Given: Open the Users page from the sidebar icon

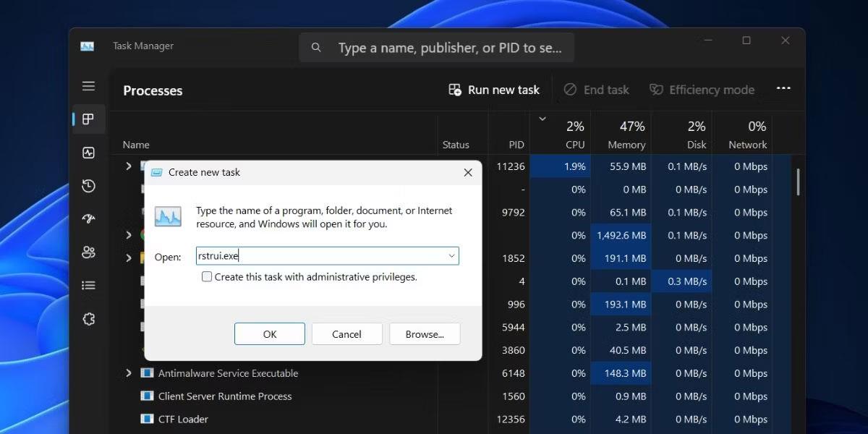Looking at the screenshot, I should pyautogui.click(x=88, y=252).
